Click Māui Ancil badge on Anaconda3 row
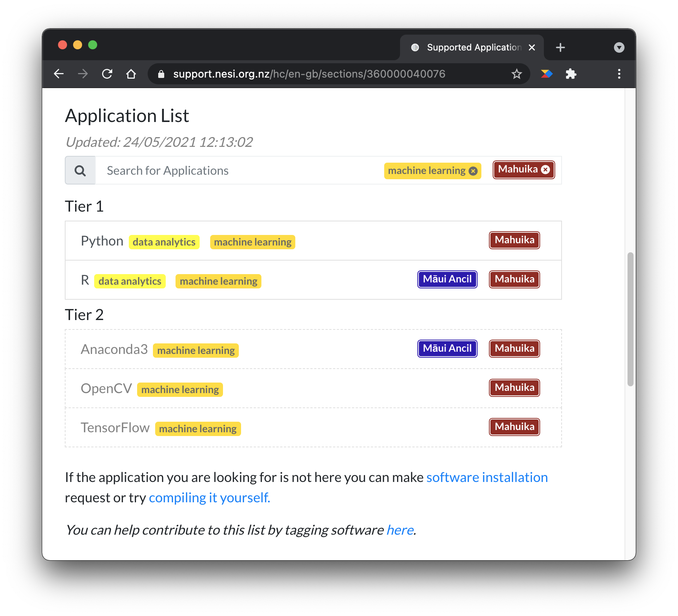678x616 pixels. pos(447,348)
